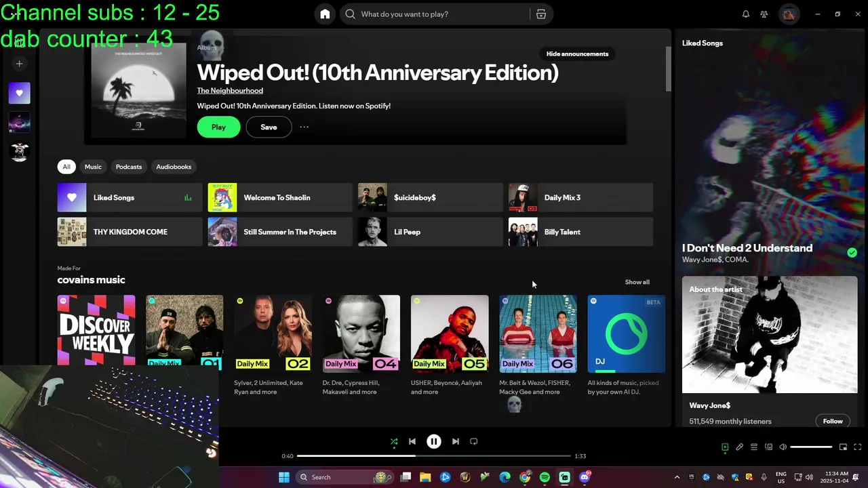Screen dimensions: 868x488
Task: Skip to the previous track
Action: coord(412,441)
